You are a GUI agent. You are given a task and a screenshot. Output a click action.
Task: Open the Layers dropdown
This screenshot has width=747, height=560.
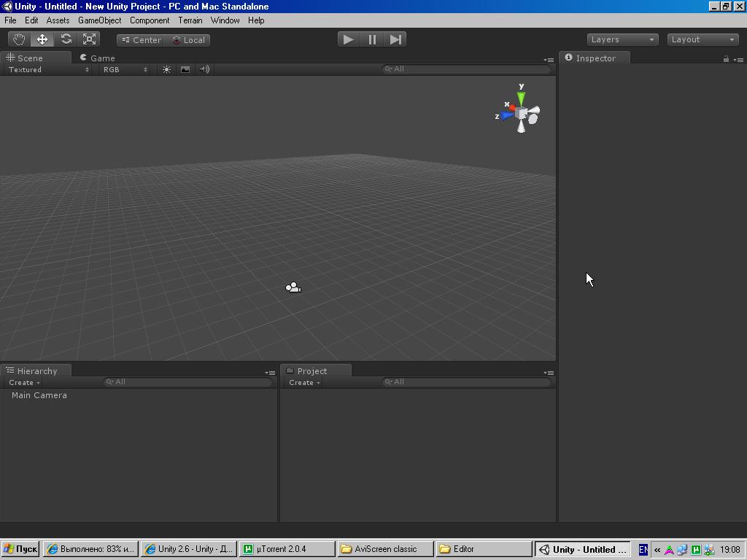pos(623,39)
